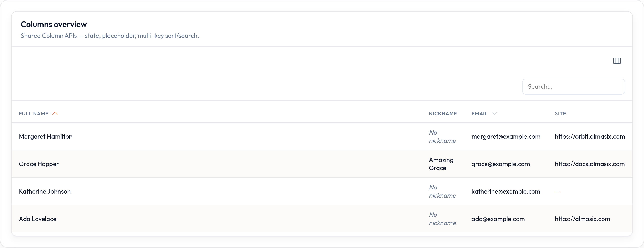Open the column visibility toggle icon

point(617,61)
